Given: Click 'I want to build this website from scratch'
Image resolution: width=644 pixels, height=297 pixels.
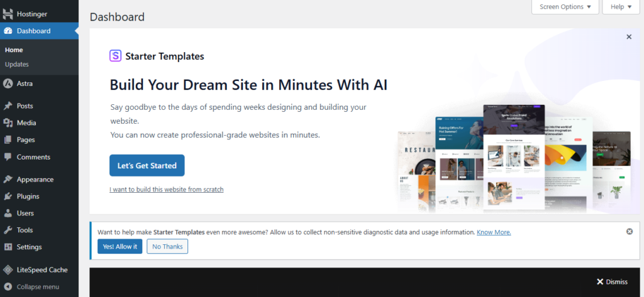Looking at the screenshot, I should (166, 190).
